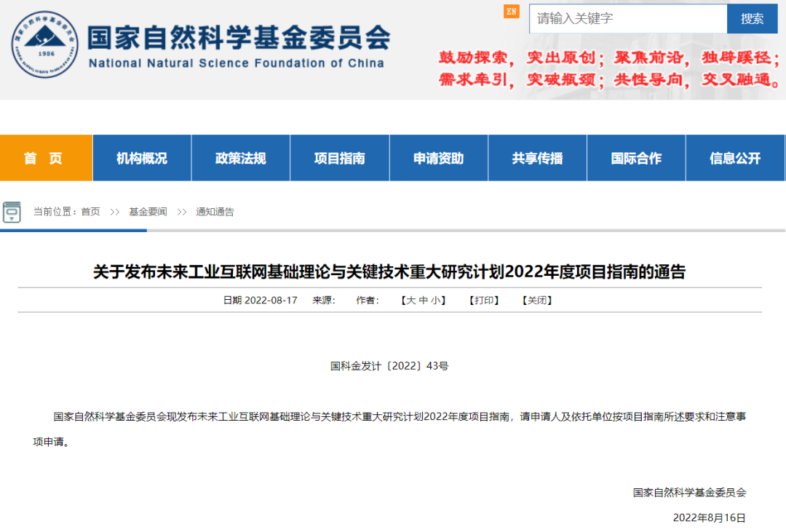The image size is (786, 532).
Task: Click the NSFC circular logo emblem
Action: [x=44, y=44]
